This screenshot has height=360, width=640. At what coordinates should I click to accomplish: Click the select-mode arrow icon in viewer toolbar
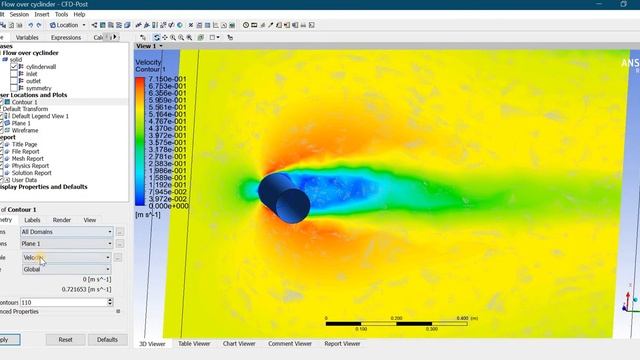(143, 37)
